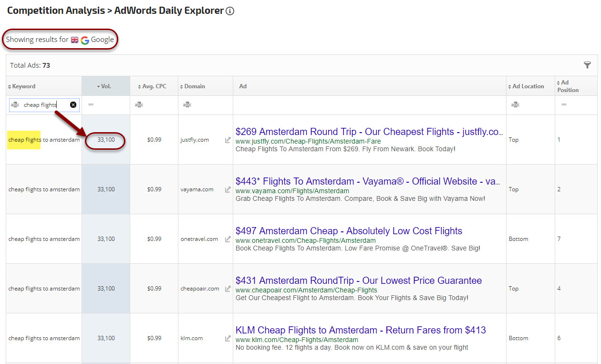Open the filter funnel icon

(587, 65)
